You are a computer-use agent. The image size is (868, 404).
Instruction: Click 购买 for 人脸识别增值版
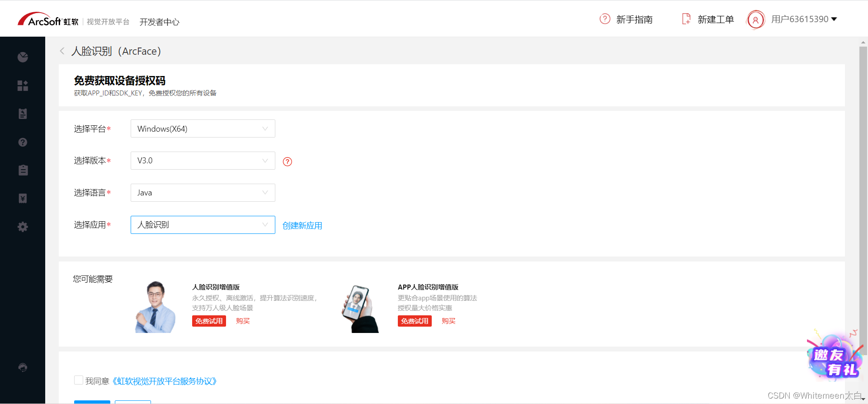click(x=243, y=321)
